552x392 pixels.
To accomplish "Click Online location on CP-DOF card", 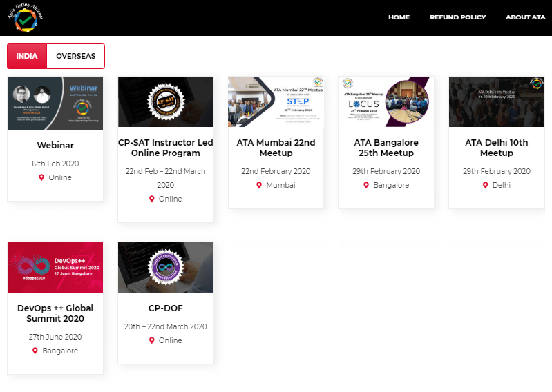I will point(171,340).
